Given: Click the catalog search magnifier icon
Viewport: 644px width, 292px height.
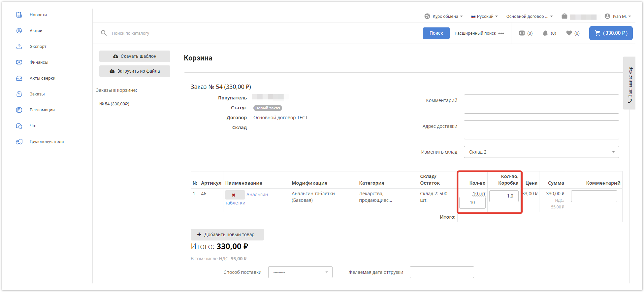Looking at the screenshot, I should click(104, 33).
